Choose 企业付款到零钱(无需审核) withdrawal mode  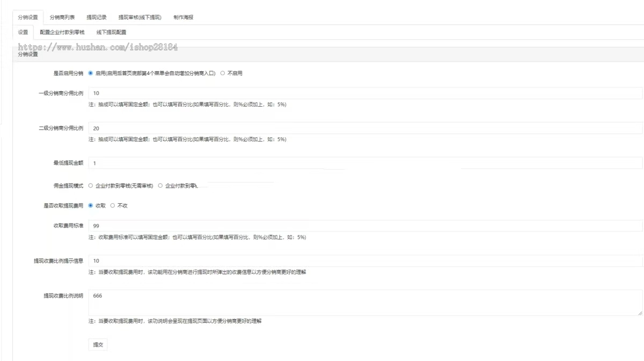point(90,186)
